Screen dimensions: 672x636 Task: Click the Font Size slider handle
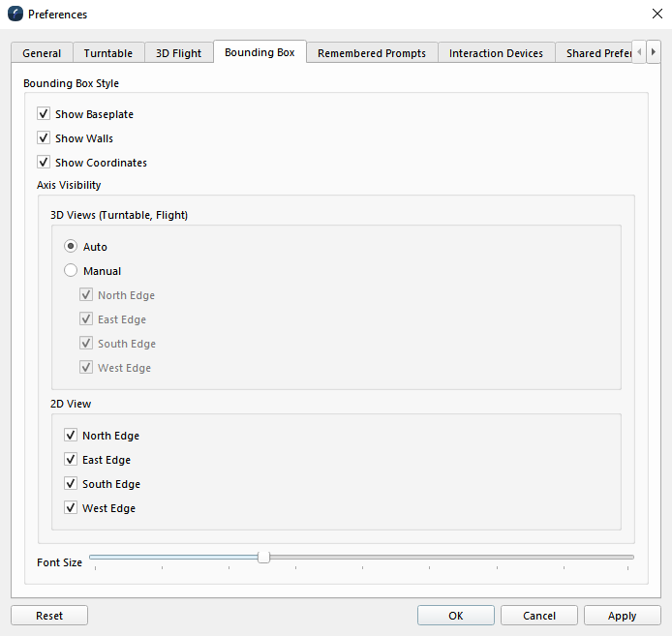[x=263, y=557]
